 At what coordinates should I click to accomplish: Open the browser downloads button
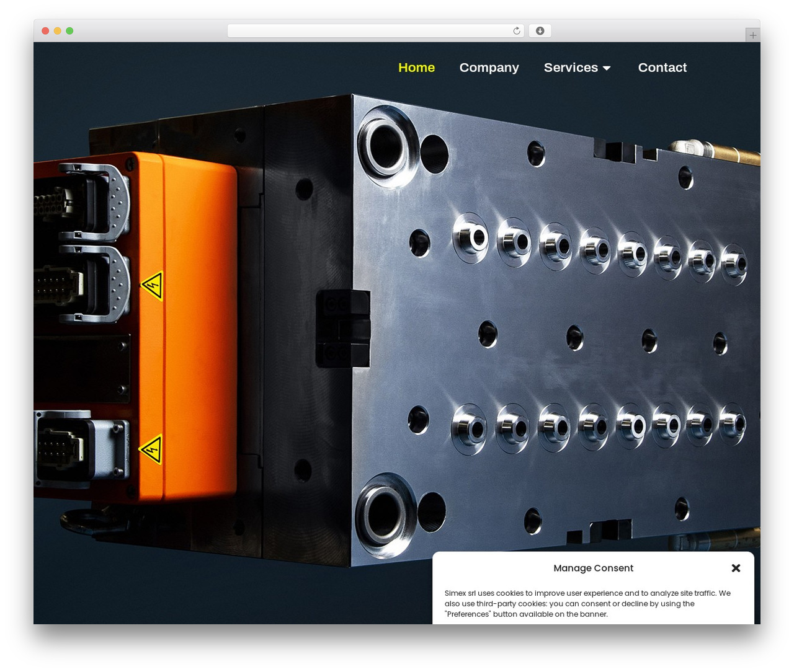pos(540,31)
